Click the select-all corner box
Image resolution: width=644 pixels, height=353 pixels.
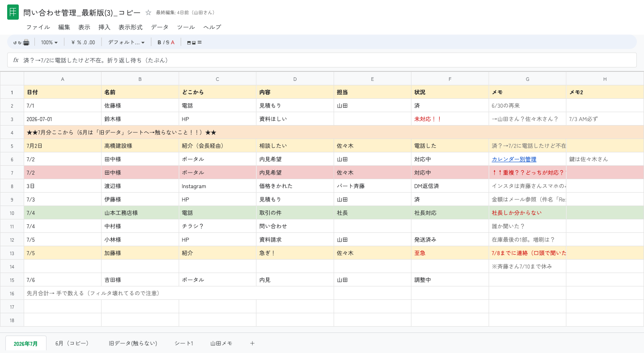tap(12, 79)
